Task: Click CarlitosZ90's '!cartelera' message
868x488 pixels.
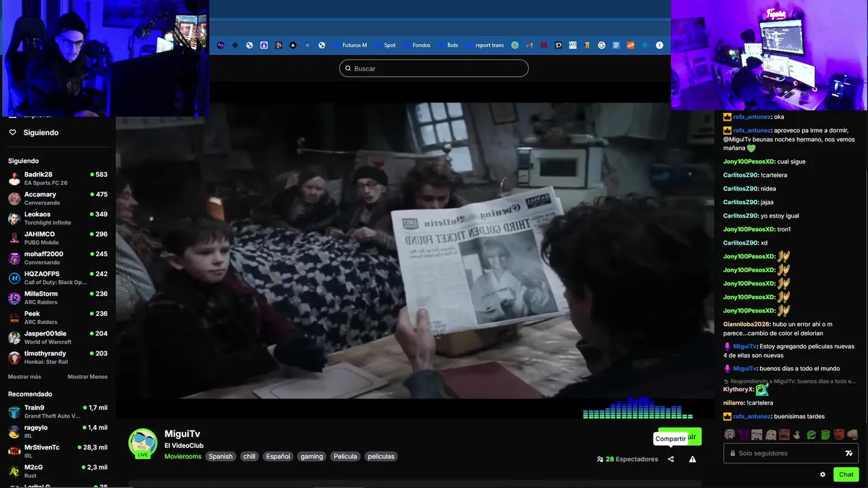Action: coord(774,175)
